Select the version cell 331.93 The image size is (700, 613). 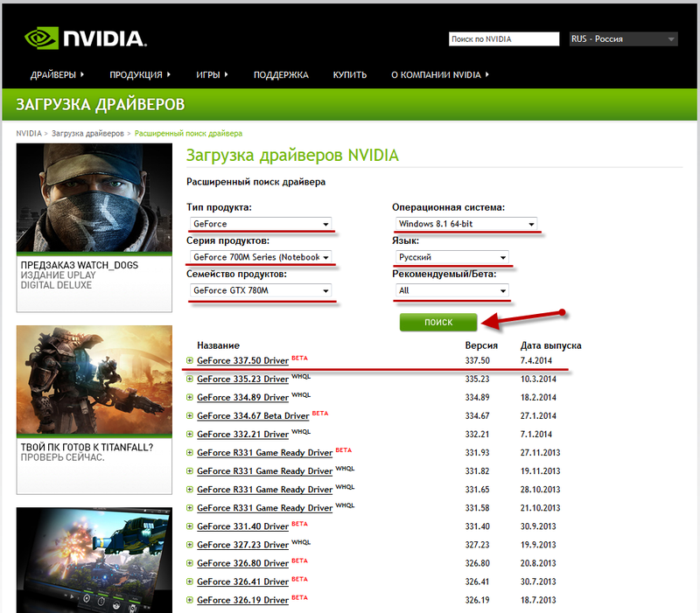477,452
